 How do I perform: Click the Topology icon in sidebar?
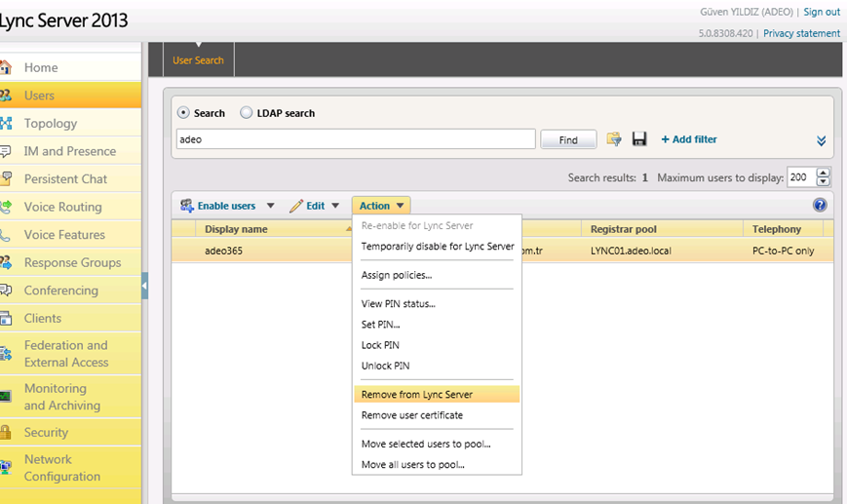6,123
